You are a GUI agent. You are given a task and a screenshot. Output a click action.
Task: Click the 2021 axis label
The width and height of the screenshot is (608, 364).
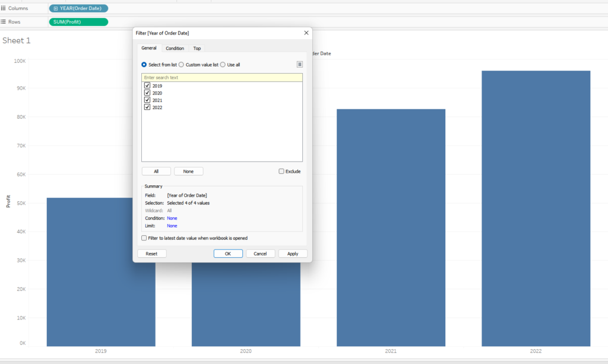click(x=391, y=351)
